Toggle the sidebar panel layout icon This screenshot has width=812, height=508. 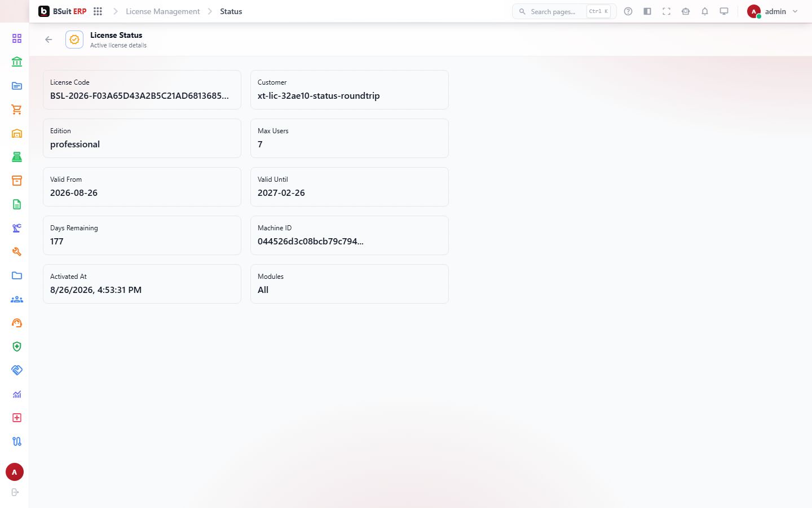(647, 11)
